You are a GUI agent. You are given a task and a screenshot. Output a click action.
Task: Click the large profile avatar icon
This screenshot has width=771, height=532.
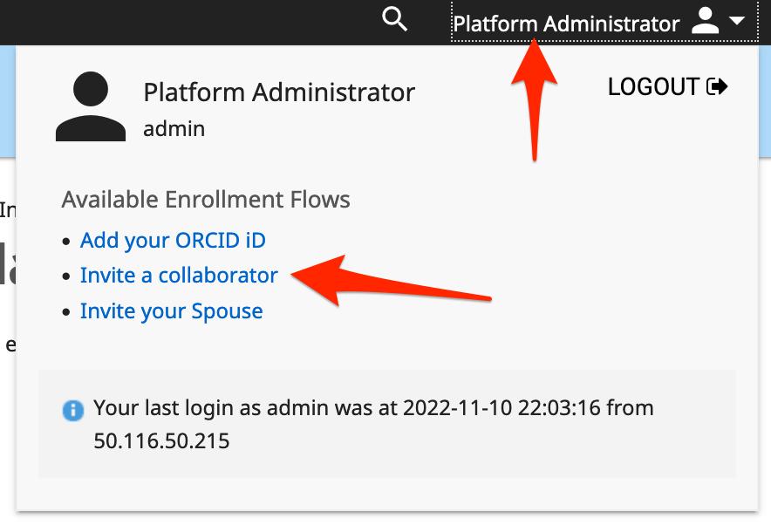click(x=91, y=106)
